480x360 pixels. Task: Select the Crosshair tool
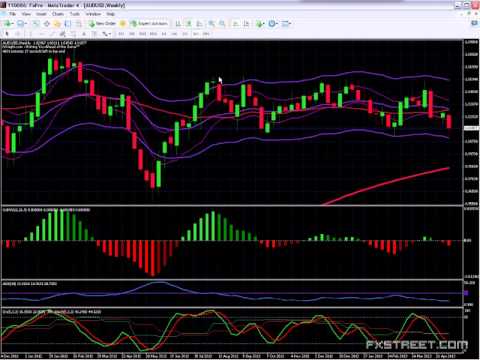coord(17,34)
